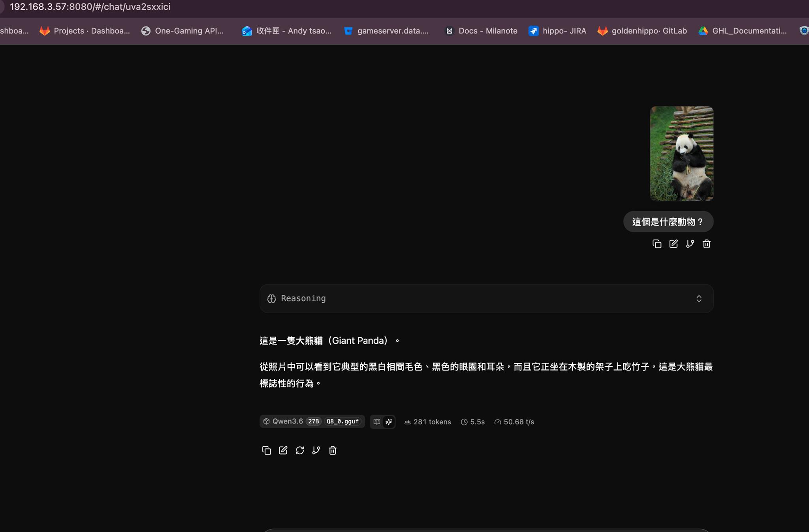Edit the user's question message

click(674, 244)
